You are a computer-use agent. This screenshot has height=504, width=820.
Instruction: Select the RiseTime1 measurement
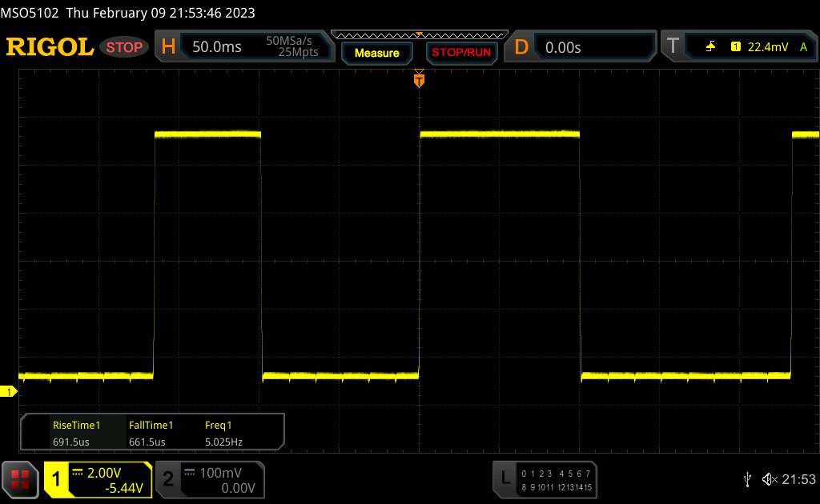click(x=76, y=425)
